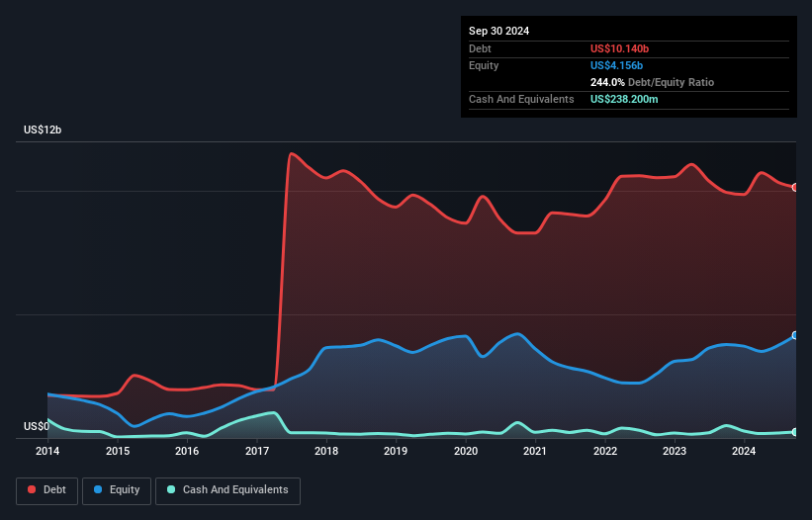
Task: Click the Debt label in tooltip
Action: click(x=480, y=48)
